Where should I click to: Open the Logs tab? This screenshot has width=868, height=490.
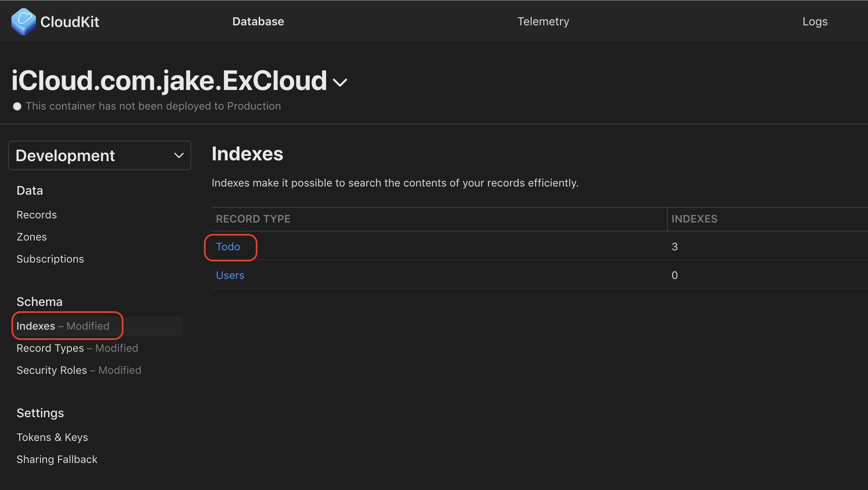click(815, 21)
